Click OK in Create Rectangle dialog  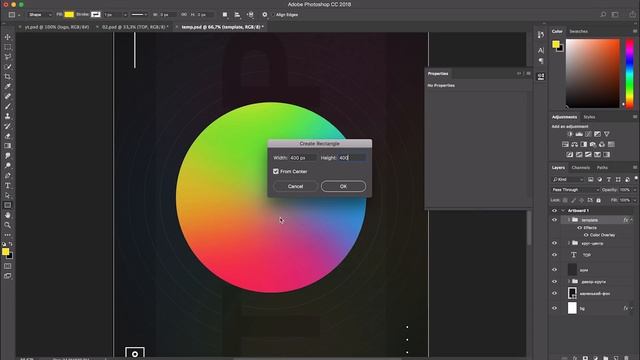coord(343,186)
